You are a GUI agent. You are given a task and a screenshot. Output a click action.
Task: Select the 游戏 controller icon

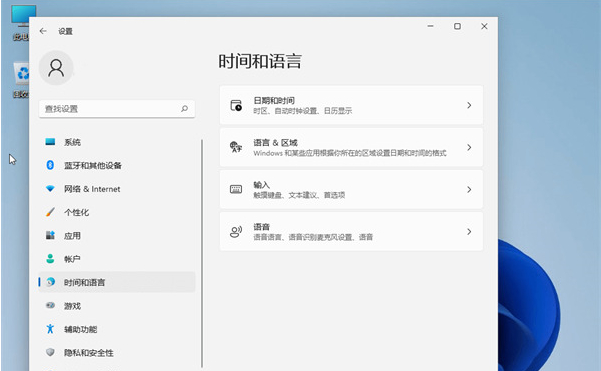click(x=50, y=305)
